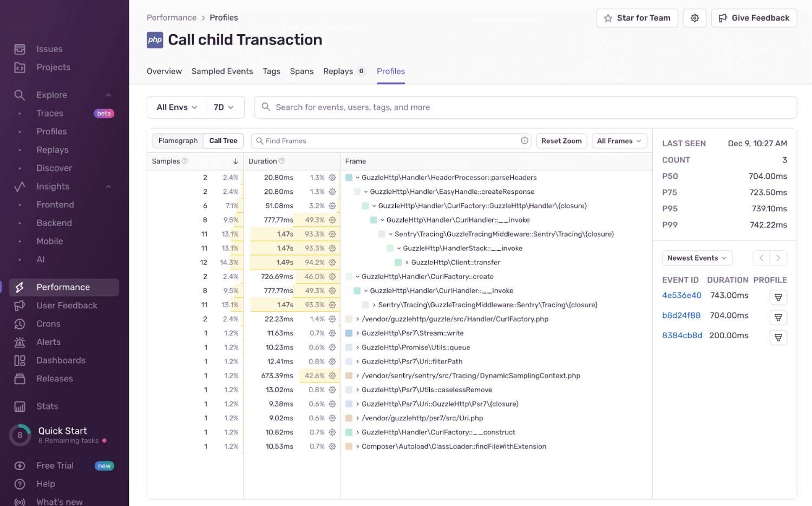
Task: Open the Issues sidebar icon
Action: (19, 49)
